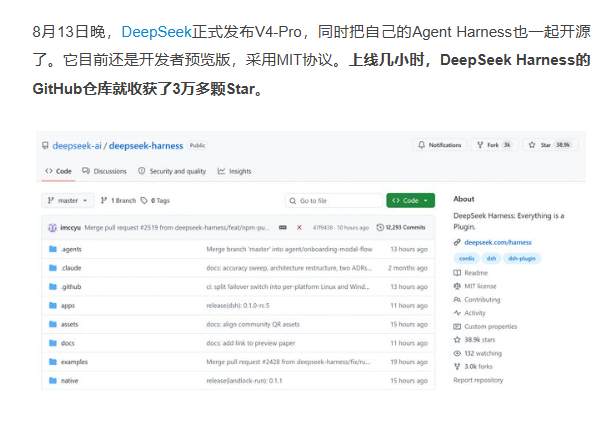The image size is (609, 430).
Task: Open commit 'docs: add link to preview paper'
Action: point(251,343)
